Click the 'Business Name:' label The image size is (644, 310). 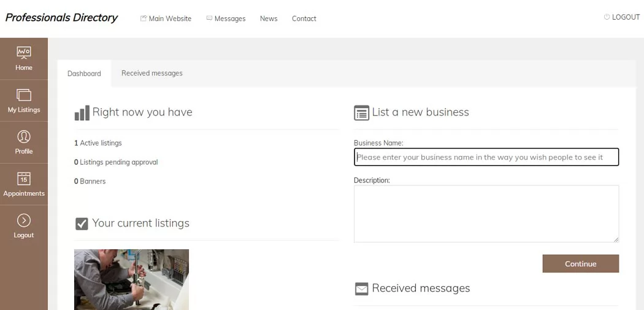pyautogui.click(x=378, y=143)
